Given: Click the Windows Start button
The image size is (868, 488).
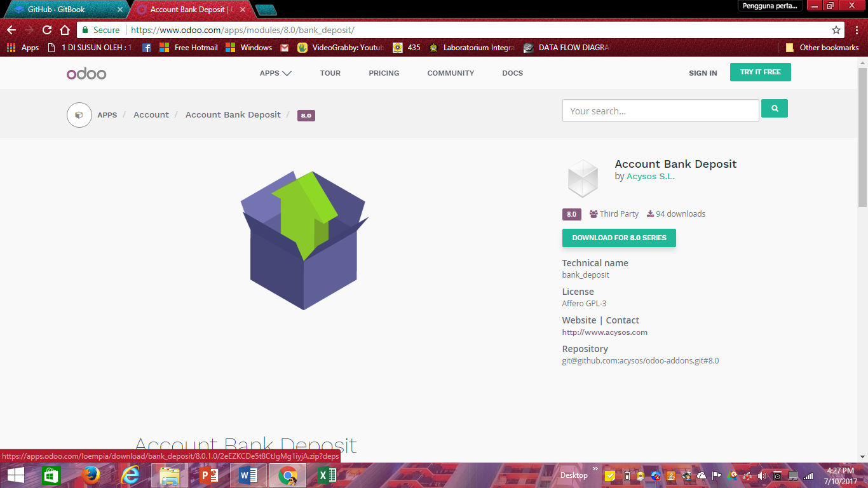Looking at the screenshot, I should [15, 475].
